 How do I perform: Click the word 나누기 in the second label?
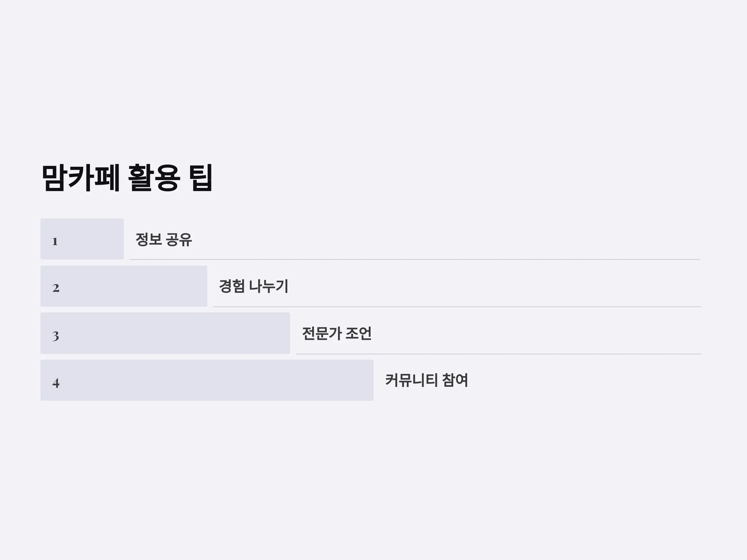tap(269, 286)
